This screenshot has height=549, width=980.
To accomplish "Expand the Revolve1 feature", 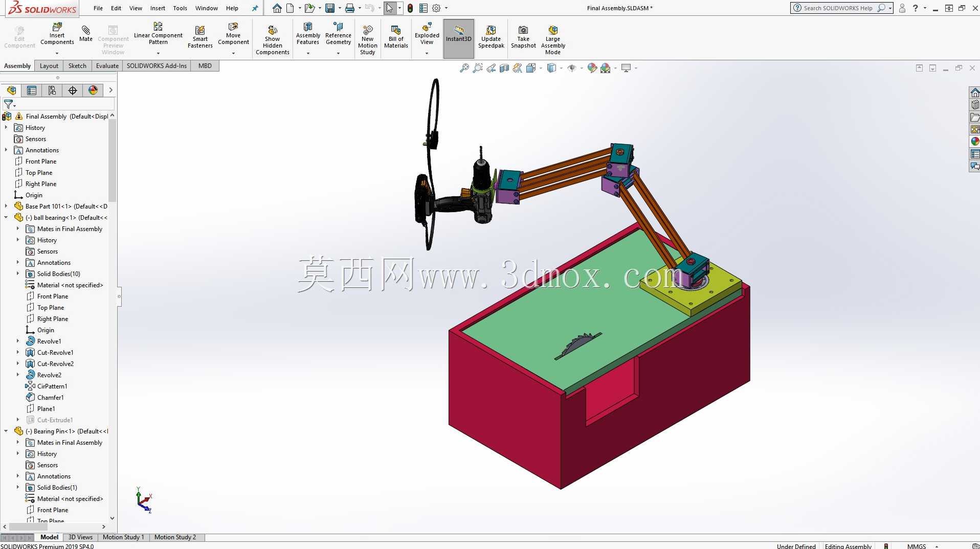I will pyautogui.click(x=18, y=341).
